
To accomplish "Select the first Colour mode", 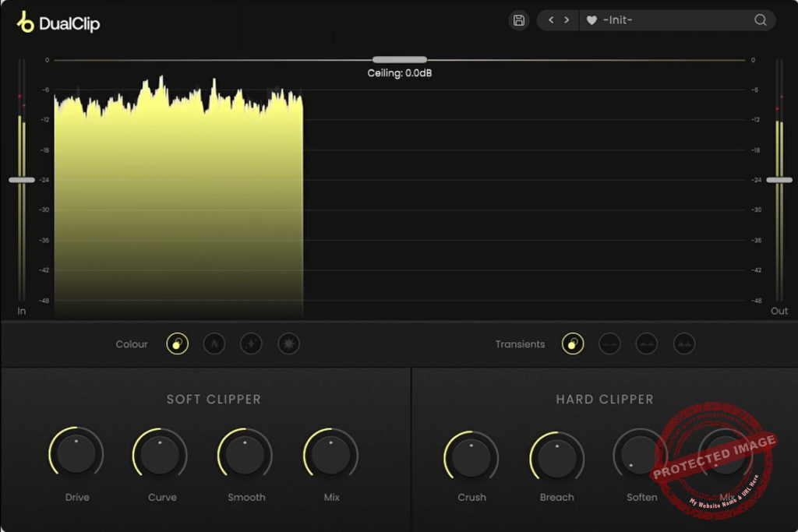I will click(x=177, y=344).
